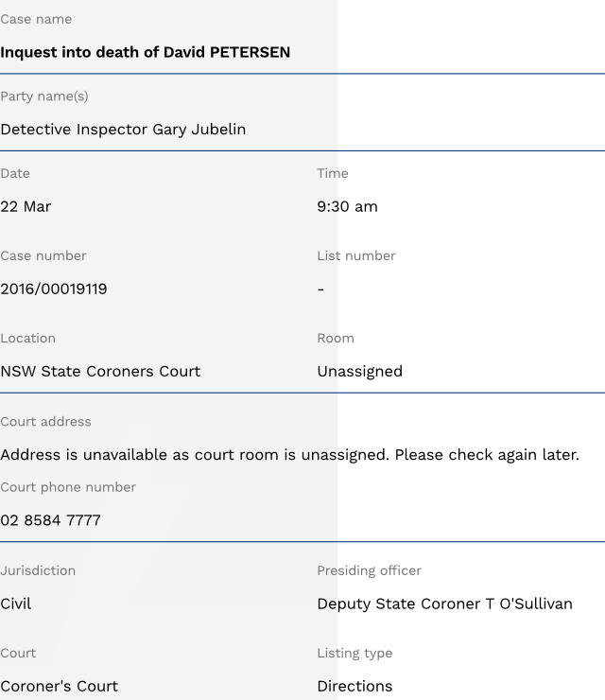Click the 'Court address' label
Image resolution: width=605 pixels, height=700 pixels.
45,422
